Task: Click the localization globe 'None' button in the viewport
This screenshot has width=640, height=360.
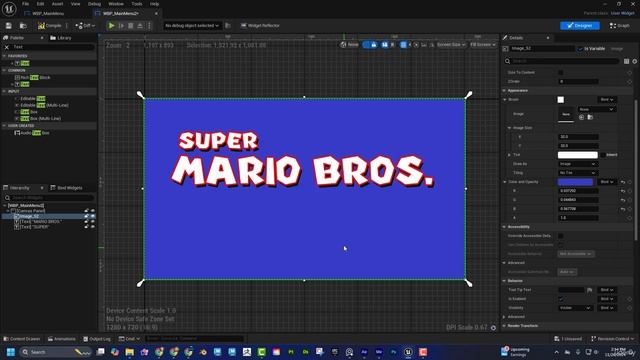Action: (349, 45)
